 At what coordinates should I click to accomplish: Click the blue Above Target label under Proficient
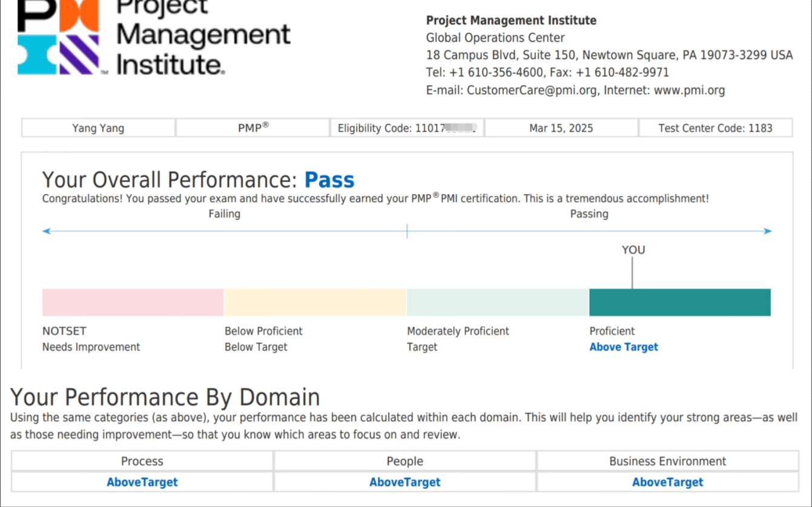point(624,347)
